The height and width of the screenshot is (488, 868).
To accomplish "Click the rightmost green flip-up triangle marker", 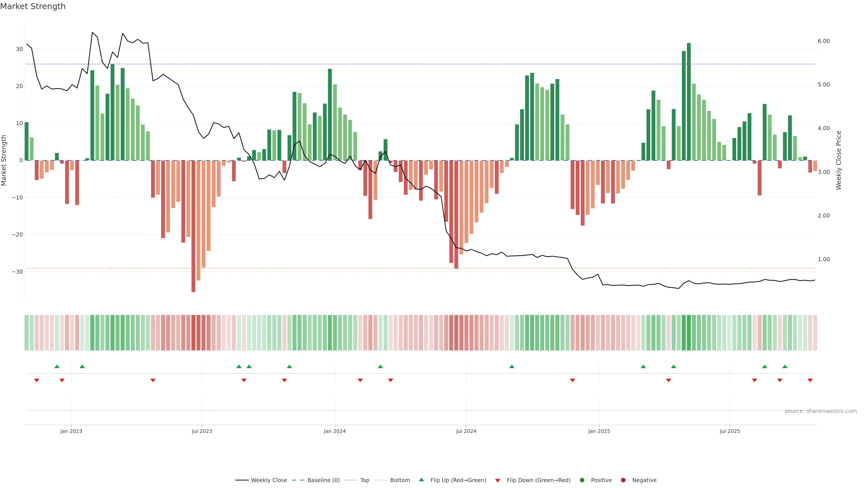I will tap(785, 366).
